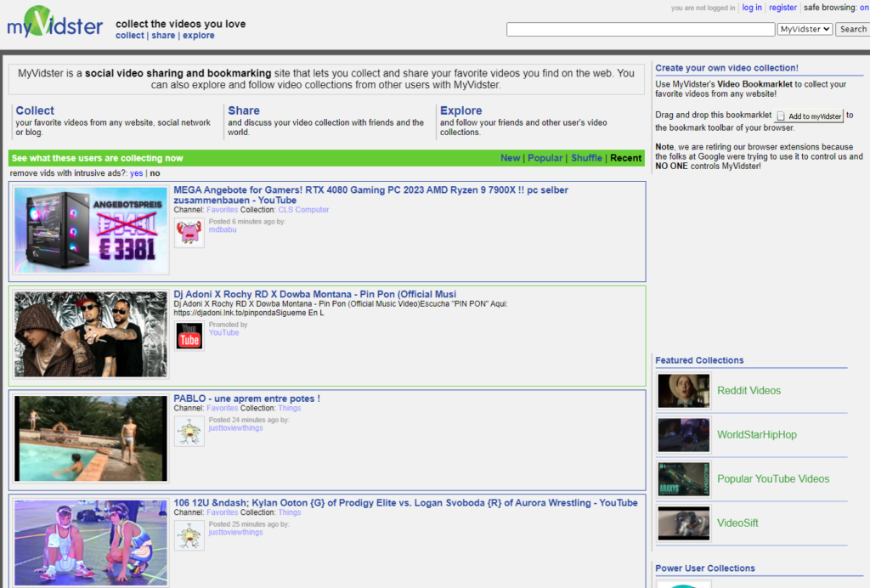Click the YouTube promoter icon
Image resolution: width=870 pixels, height=588 pixels.
(189, 336)
